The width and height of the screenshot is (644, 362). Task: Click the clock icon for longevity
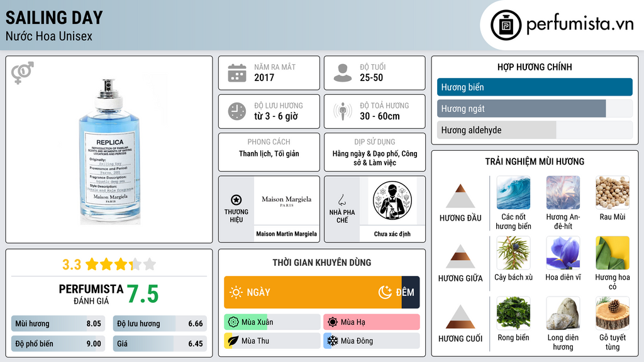[x=237, y=111]
